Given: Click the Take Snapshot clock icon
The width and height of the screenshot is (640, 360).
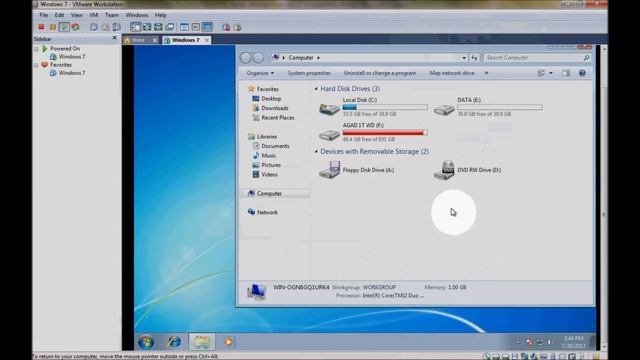Looking at the screenshot, I should pyautogui.click(x=94, y=27).
